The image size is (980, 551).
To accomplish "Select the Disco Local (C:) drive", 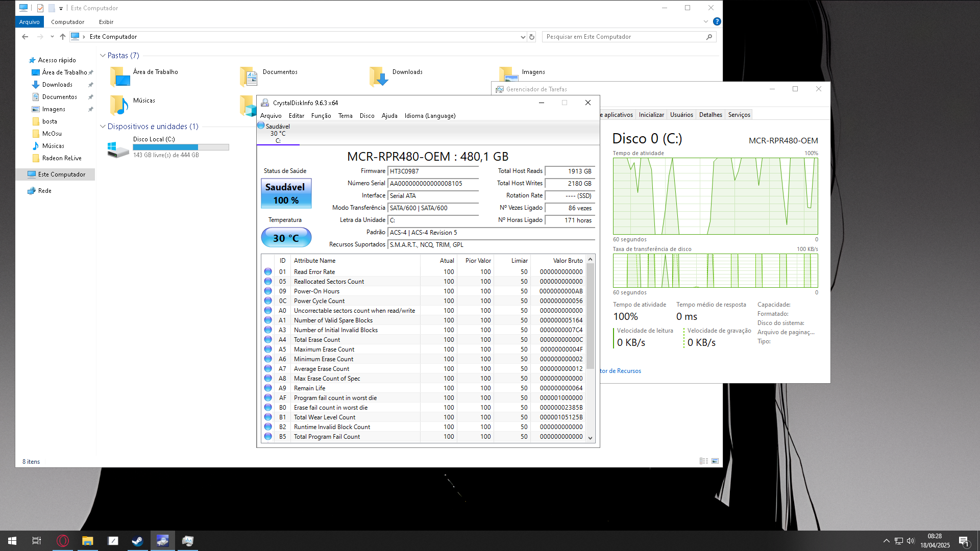I will (168, 147).
